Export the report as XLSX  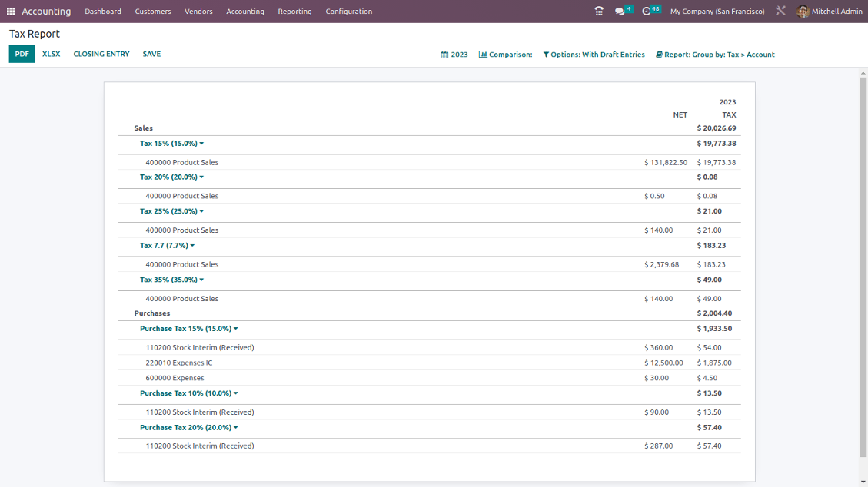pos(51,55)
